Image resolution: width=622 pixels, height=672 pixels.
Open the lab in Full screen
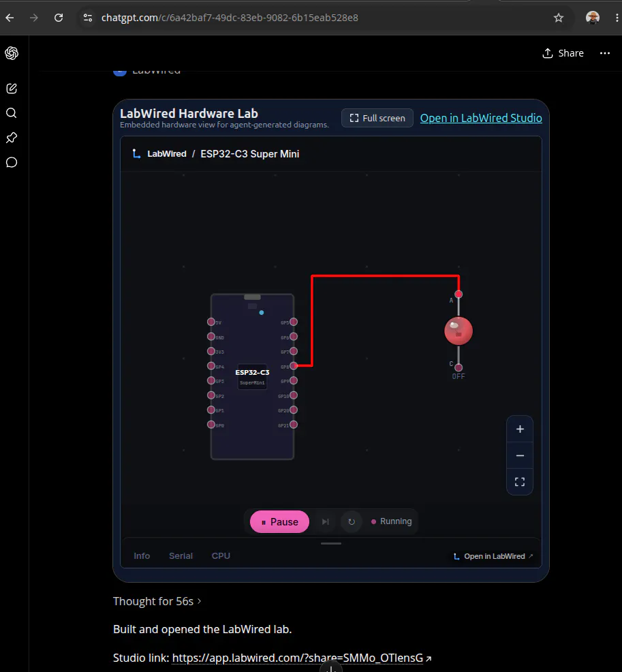[377, 118]
